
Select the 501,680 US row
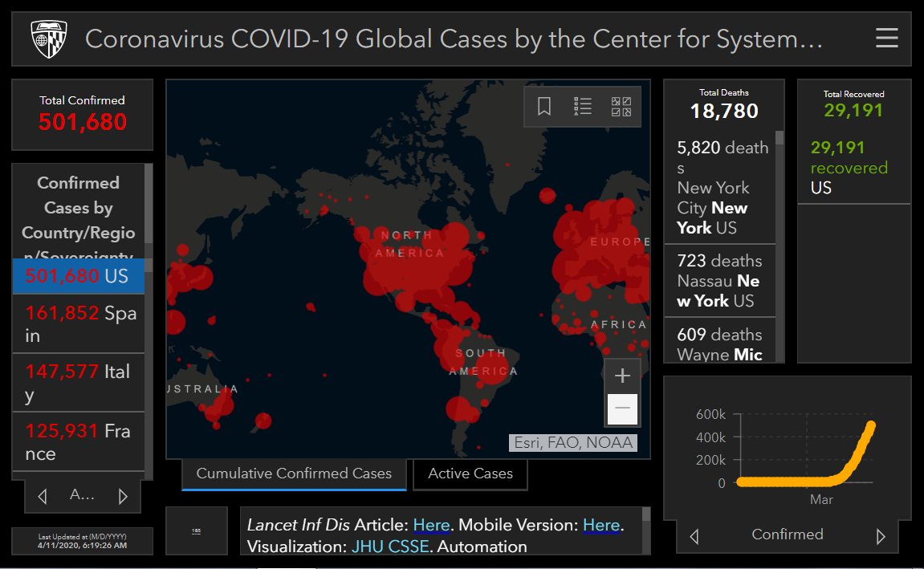pos(79,275)
